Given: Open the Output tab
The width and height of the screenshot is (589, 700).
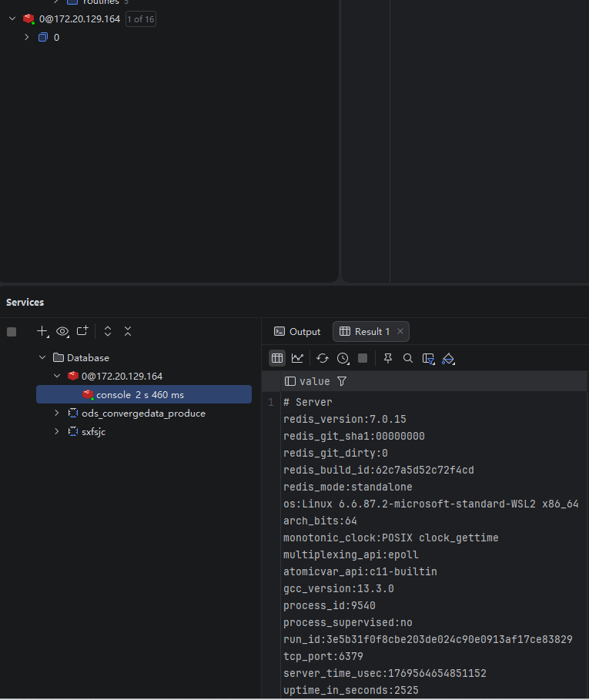Looking at the screenshot, I should coord(297,331).
